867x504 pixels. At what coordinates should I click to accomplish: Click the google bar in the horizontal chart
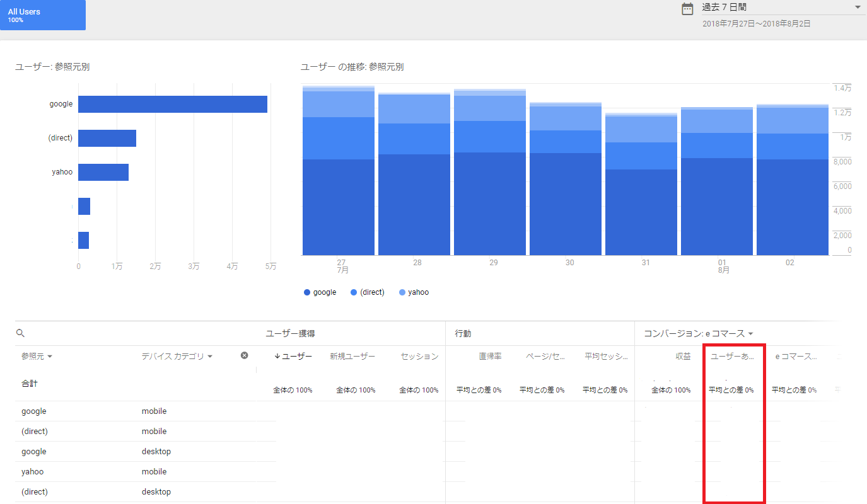tap(173, 104)
